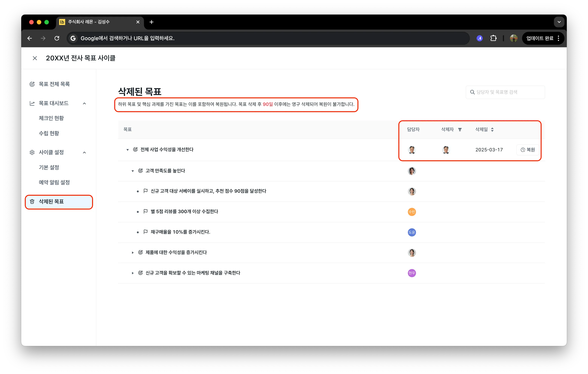The image size is (588, 374).
Task: Click the 2025-03-17 삭제일 value
Action: (x=489, y=150)
